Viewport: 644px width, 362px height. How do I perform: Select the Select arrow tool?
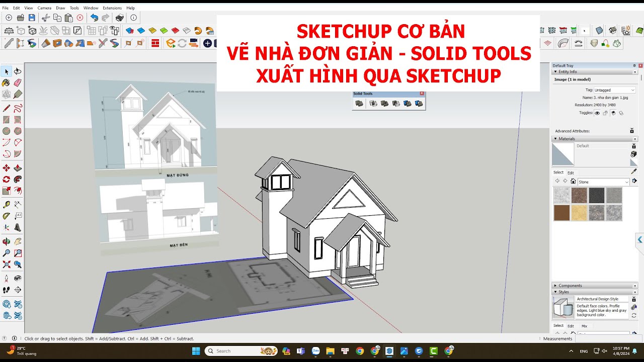(7, 71)
